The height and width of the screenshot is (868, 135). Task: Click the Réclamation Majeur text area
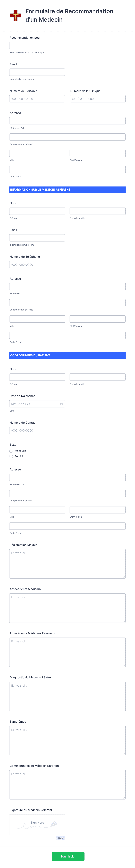pos(67,564)
